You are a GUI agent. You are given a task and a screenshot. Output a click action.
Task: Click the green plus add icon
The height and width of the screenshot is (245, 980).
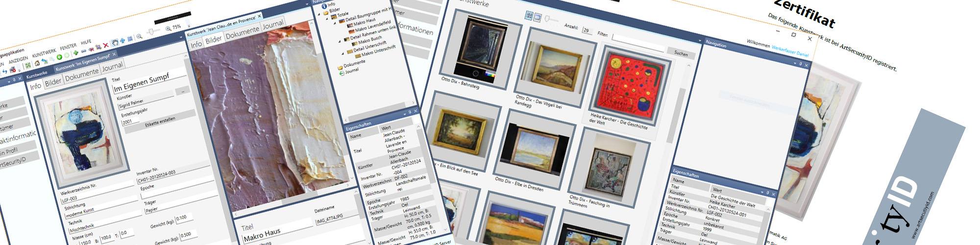75,52
